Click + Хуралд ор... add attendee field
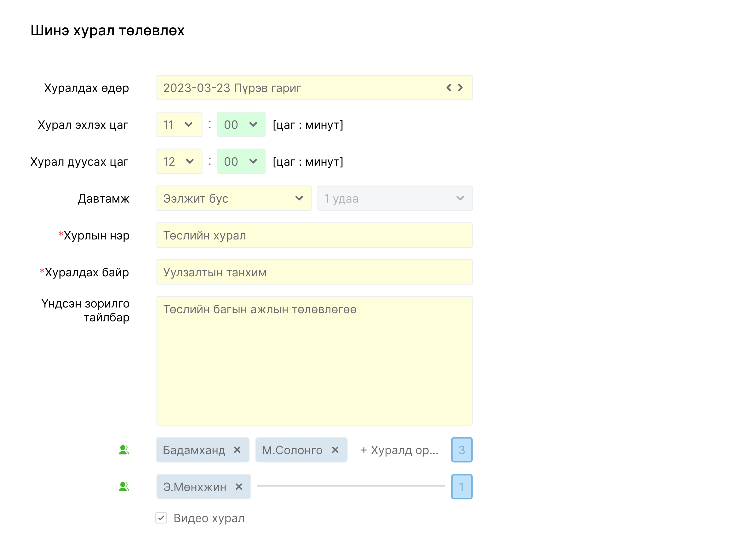The width and height of the screenshot is (756, 542). tap(399, 450)
